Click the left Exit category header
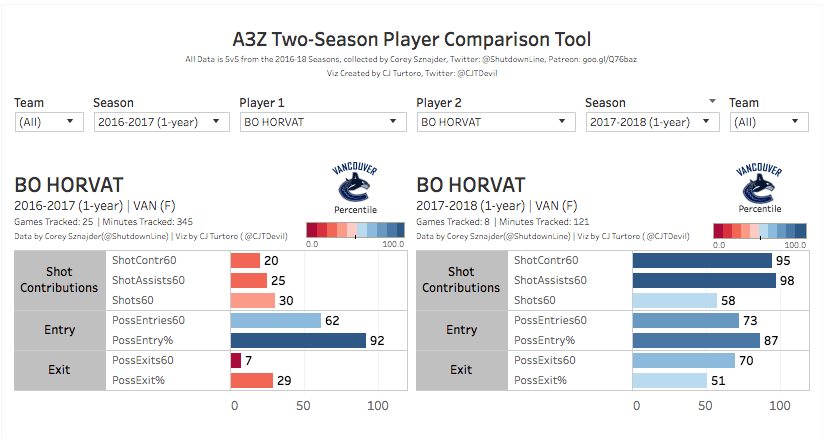Screen dimensions: 823x439 60,370
